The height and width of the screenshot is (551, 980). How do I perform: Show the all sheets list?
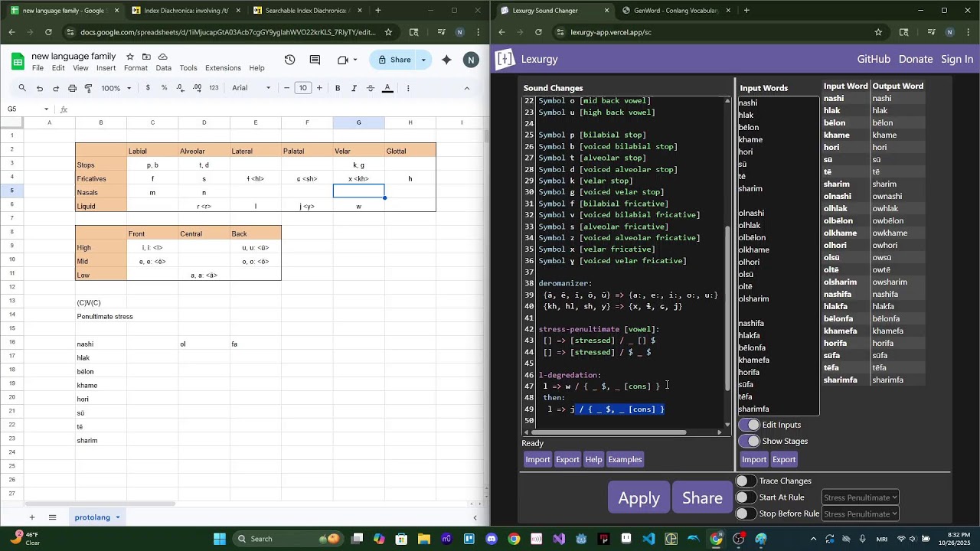coord(52,517)
